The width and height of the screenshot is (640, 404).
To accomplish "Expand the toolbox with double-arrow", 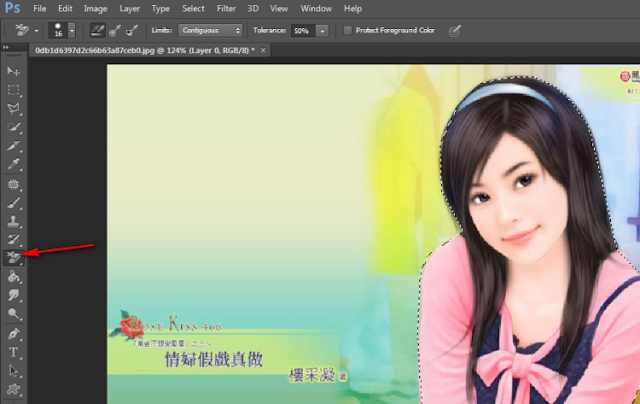I will [x=6, y=47].
